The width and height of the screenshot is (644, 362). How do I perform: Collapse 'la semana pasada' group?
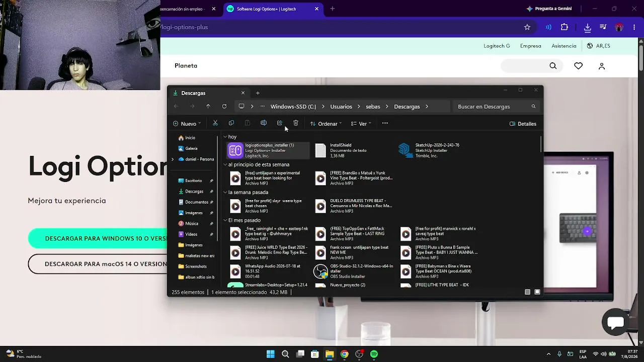click(x=225, y=192)
